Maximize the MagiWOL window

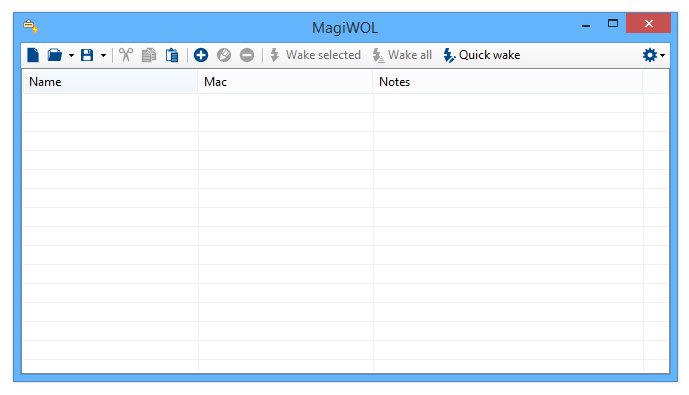pos(613,23)
